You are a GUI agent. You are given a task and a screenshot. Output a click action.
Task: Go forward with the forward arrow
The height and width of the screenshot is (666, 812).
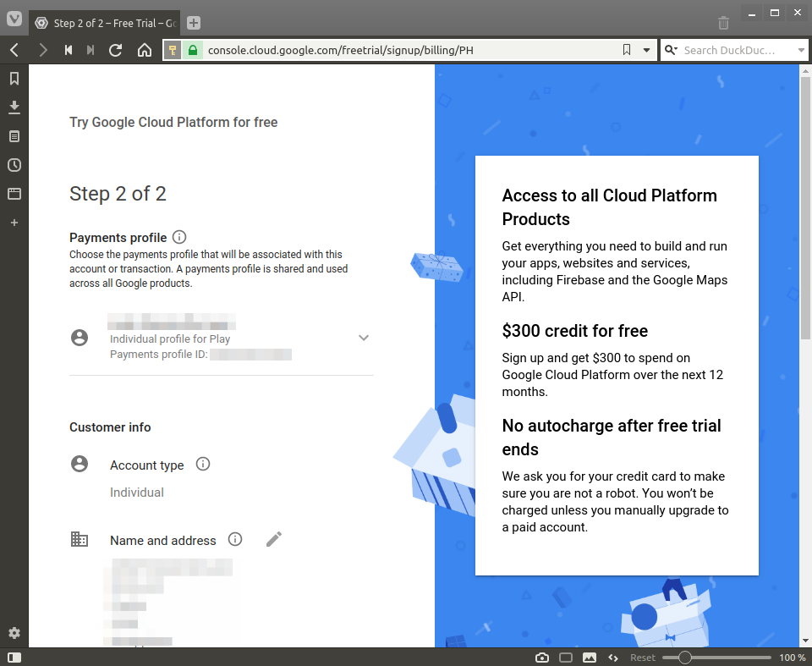[x=43, y=50]
